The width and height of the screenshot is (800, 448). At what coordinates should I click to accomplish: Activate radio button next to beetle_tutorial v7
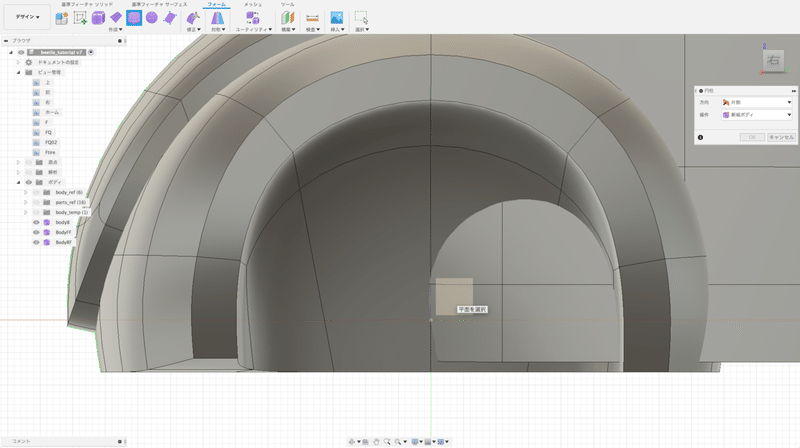point(91,52)
